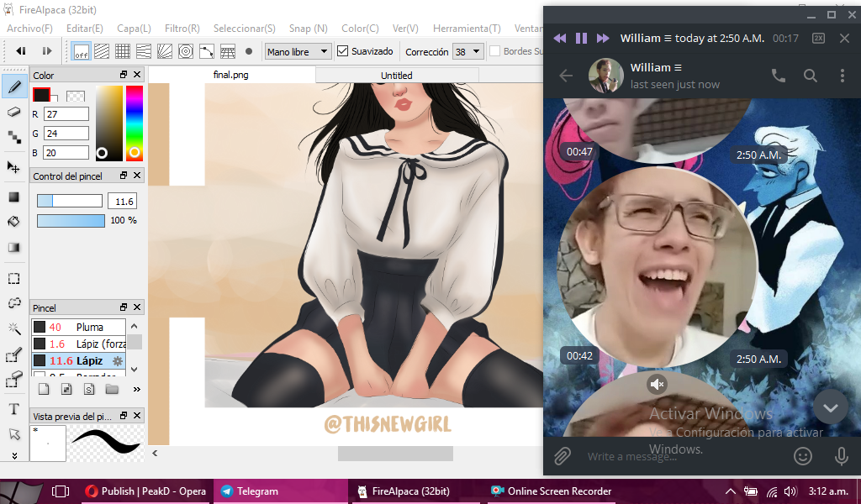The width and height of the screenshot is (861, 504).
Task: Click the Add brush page icon
Action: [44, 390]
